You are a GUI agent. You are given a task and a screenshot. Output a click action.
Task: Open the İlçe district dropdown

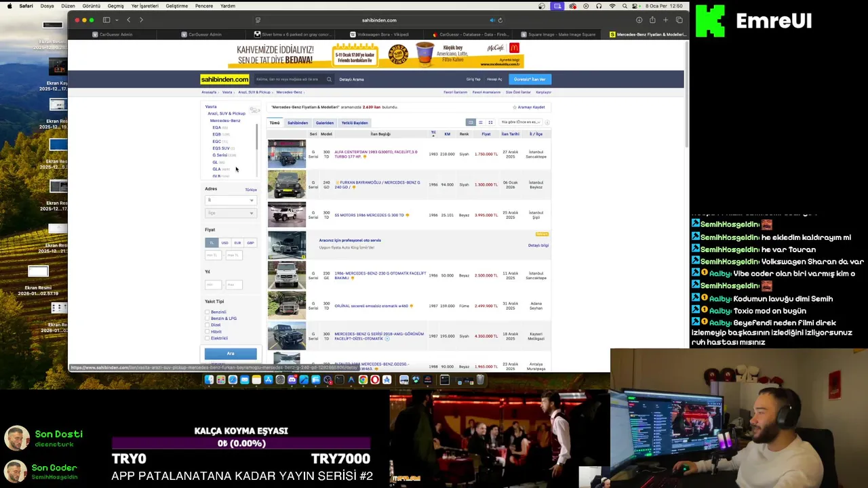point(231,213)
